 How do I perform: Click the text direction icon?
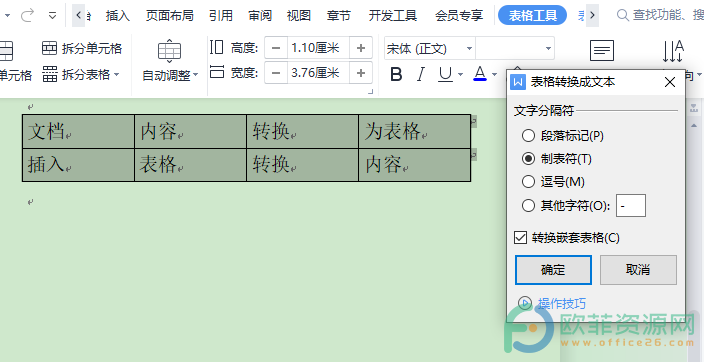point(673,51)
